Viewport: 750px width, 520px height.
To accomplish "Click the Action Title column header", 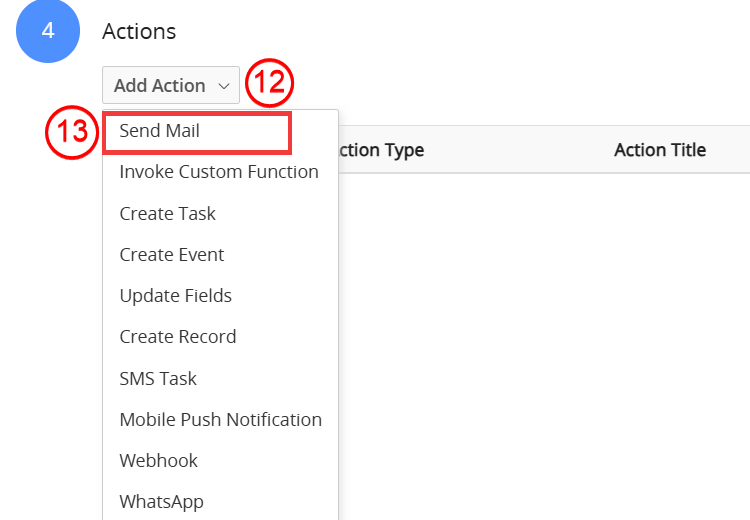I will click(660, 150).
